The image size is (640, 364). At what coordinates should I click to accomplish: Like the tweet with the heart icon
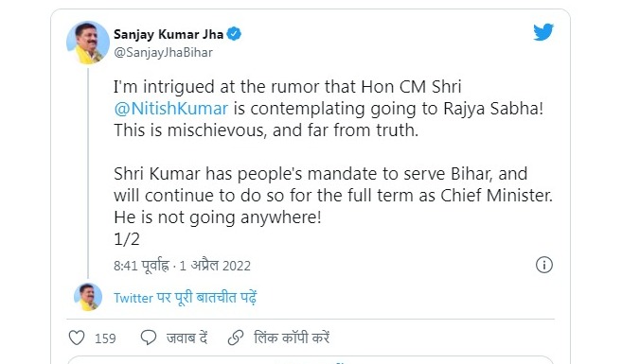tap(77, 338)
